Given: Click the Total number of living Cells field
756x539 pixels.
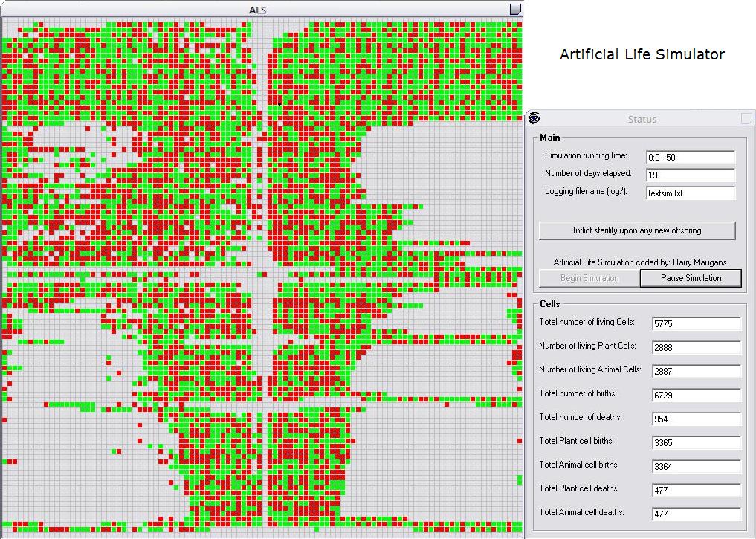Looking at the screenshot, I should point(697,323).
